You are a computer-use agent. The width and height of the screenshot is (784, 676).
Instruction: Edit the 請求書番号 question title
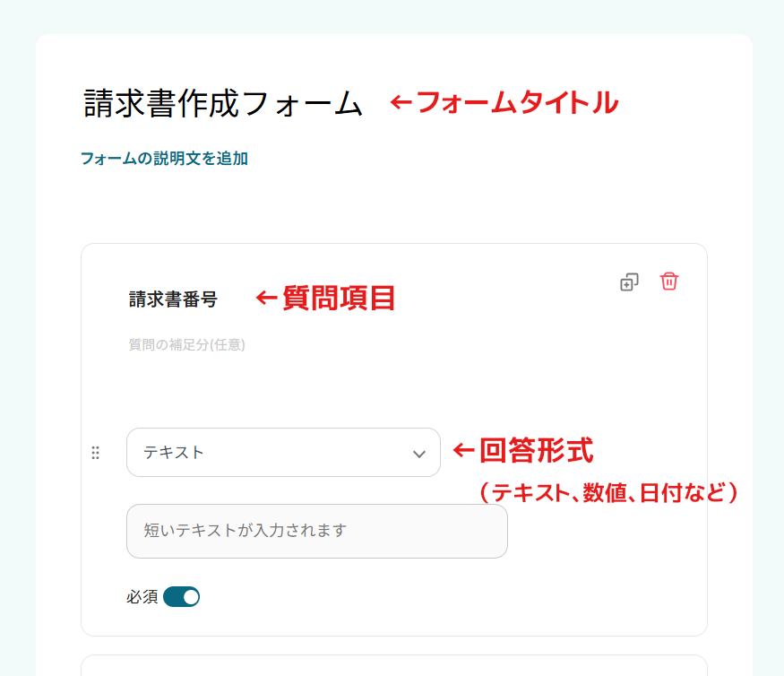tap(173, 299)
